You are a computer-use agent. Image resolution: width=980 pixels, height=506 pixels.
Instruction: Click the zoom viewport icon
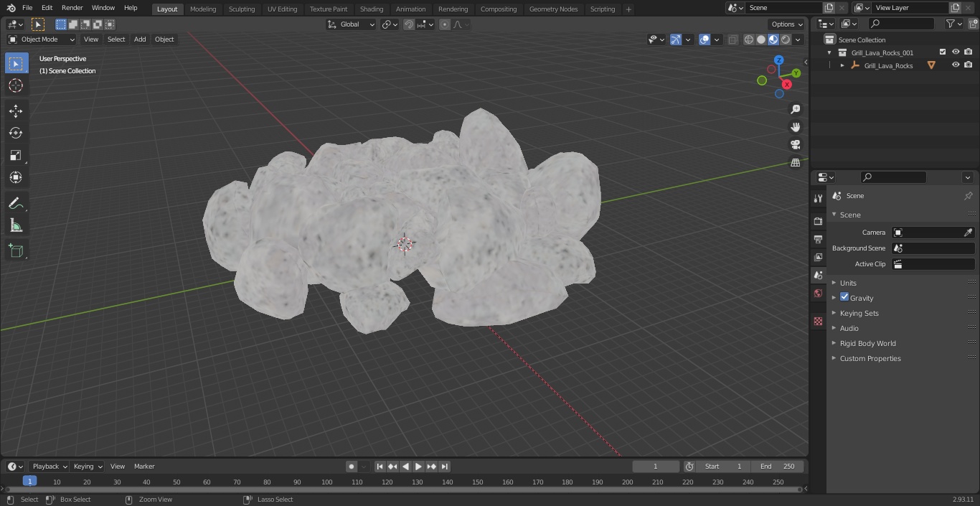point(795,109)
